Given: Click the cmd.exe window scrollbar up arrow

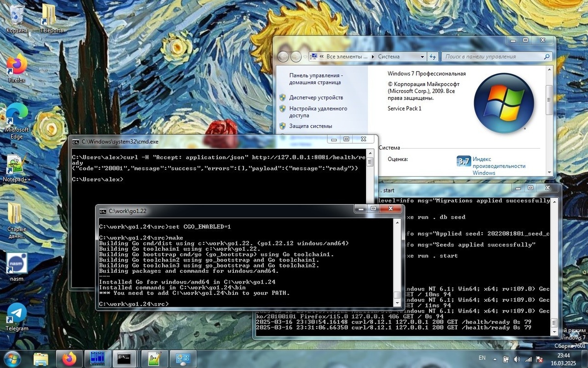Looking at the screenshot, I should 371,153.
